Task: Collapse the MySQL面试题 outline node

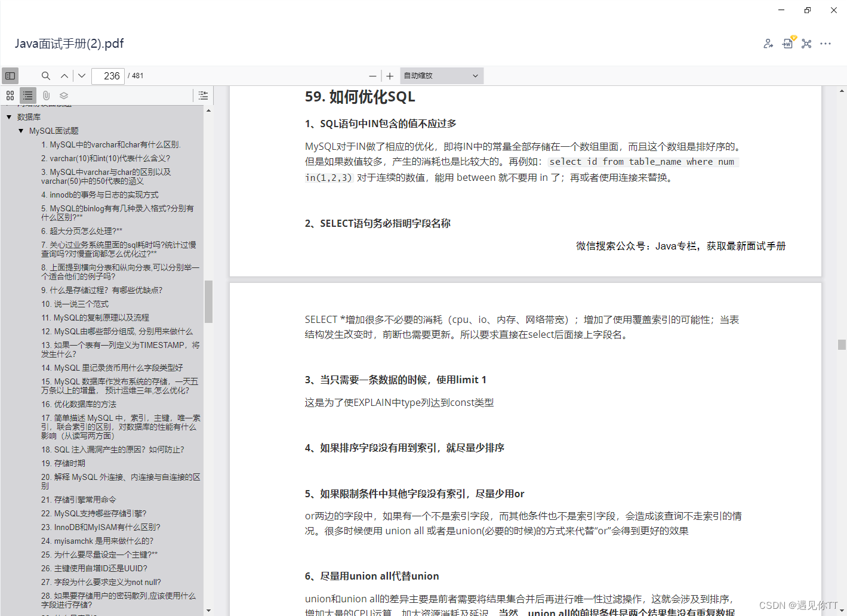Action: coord(21,131)
